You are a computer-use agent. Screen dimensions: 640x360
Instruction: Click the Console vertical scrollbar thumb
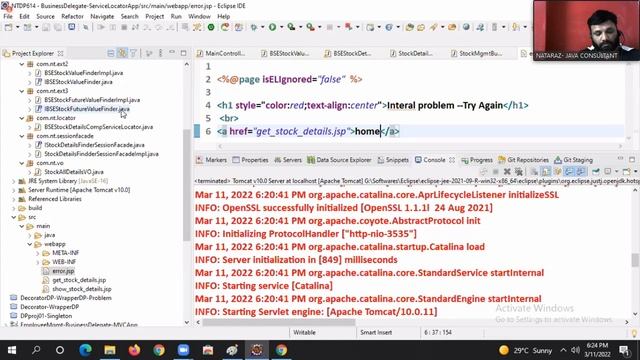635,260
